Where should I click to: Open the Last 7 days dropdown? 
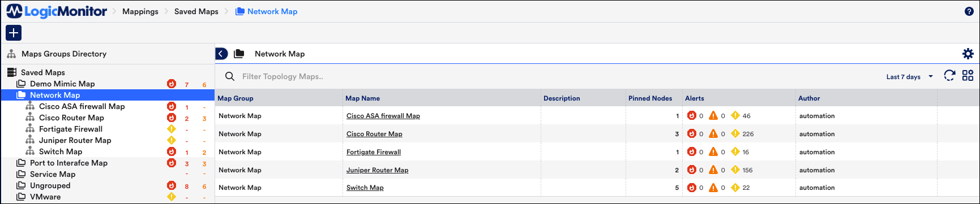910,77
